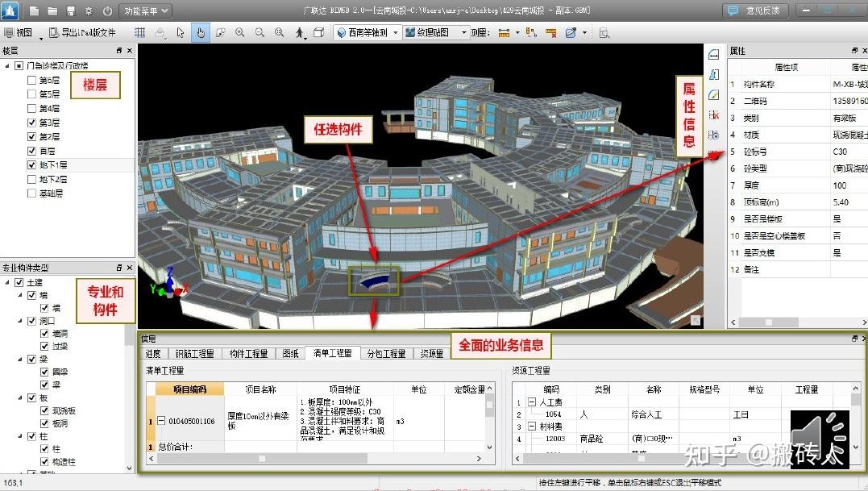Check the 基础层 floor checkbox
868x491 pixels.
click(32, 193)
